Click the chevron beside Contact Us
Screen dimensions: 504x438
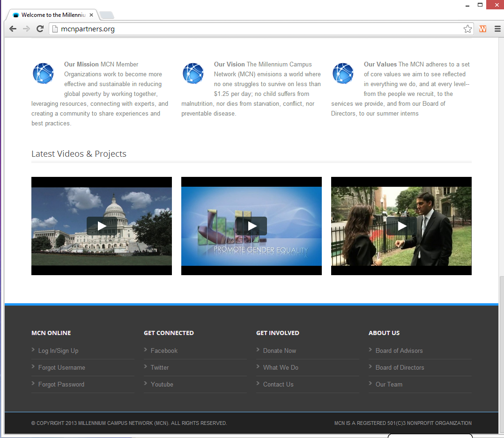tap(258, 383)
